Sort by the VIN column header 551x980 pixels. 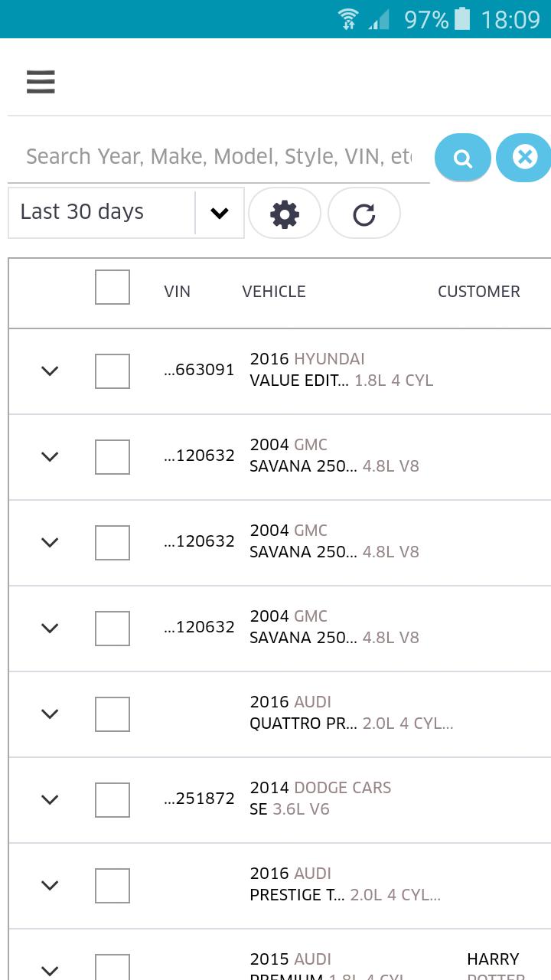tap(177, 292)
